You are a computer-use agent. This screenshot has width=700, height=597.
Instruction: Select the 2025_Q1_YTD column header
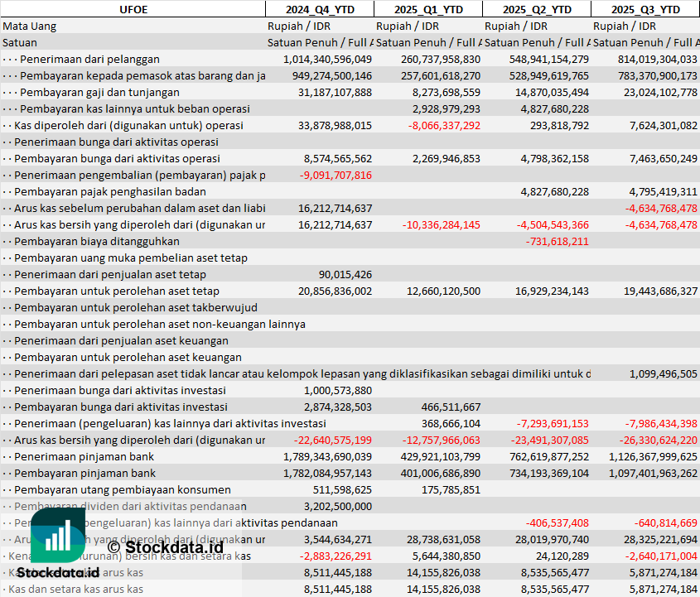click(427, 9)
